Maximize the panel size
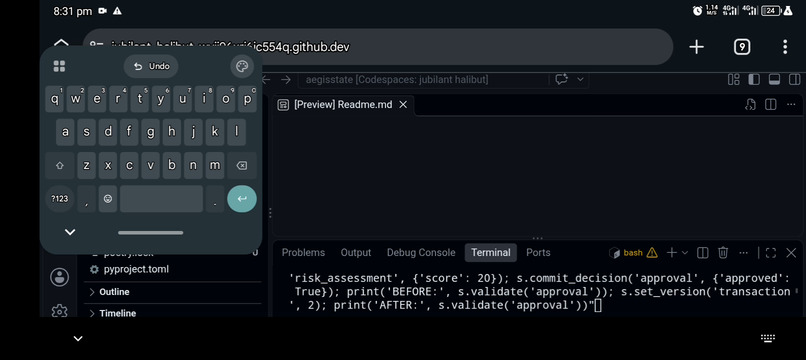Image resolution: width=806 pixels, height=360 pixels. 771,253
